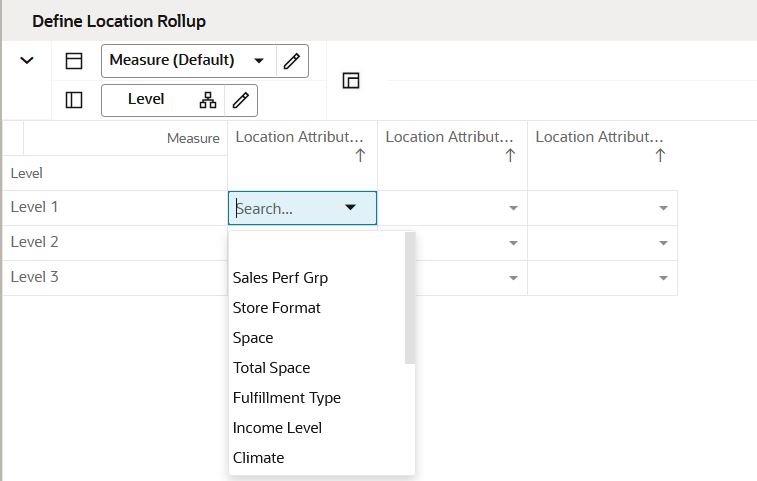Click the Level button

(146, 100)
